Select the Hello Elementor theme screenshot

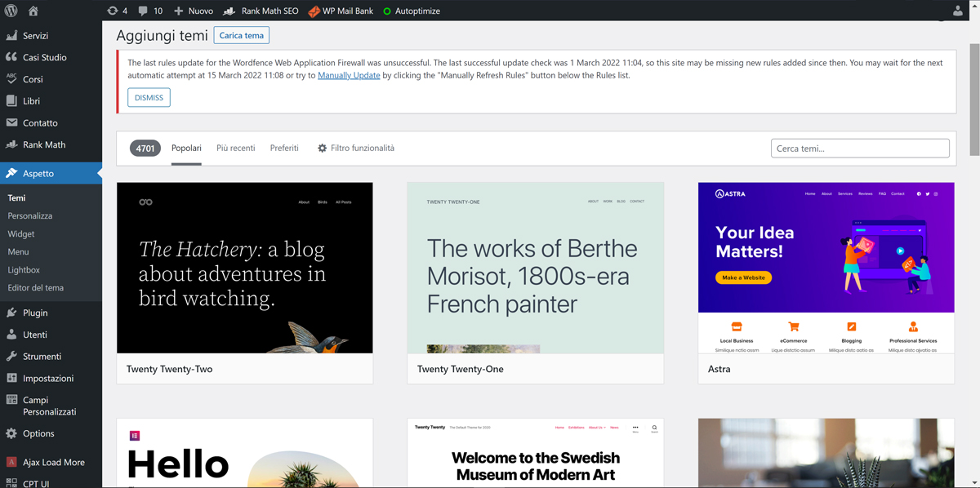coord(245,453)
